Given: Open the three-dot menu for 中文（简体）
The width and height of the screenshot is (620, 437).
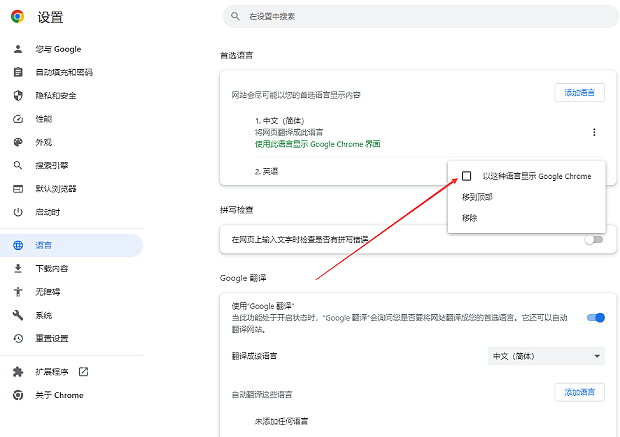Looking at the screenshot, I should tap(594, 132).
